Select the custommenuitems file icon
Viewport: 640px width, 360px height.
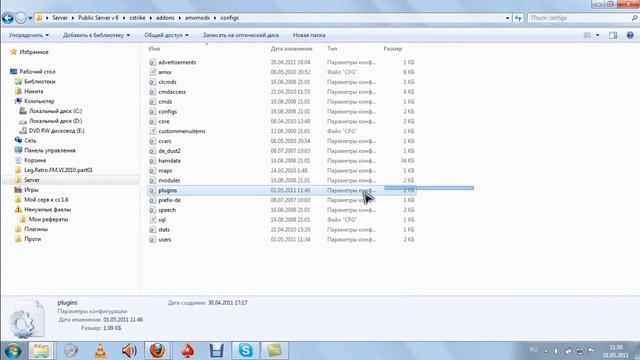(152, 131)
